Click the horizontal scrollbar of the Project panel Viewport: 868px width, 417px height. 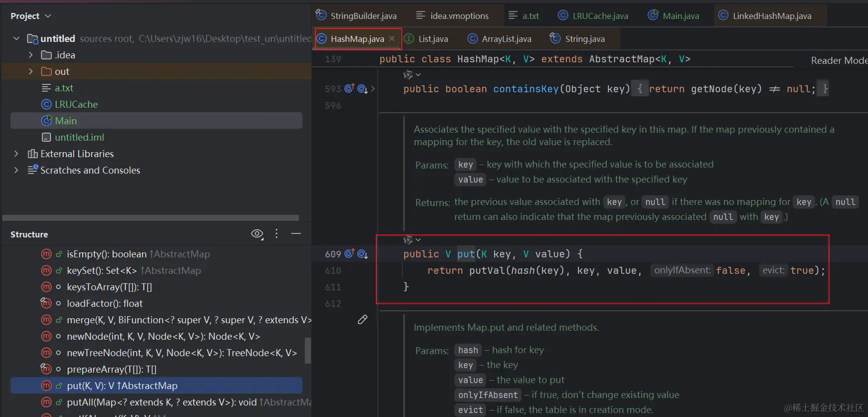[x=151, y=218]
